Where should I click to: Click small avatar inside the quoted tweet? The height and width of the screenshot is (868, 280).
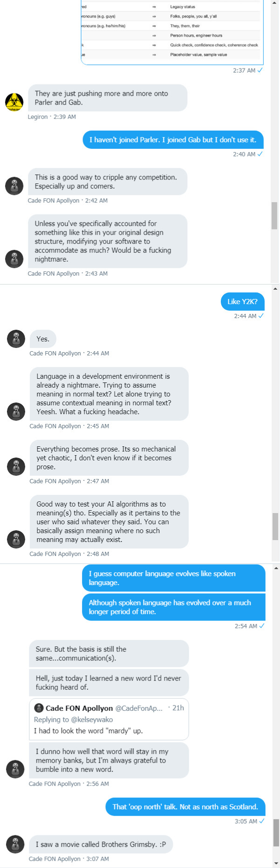pyautogui.click(x=39, y=708)
